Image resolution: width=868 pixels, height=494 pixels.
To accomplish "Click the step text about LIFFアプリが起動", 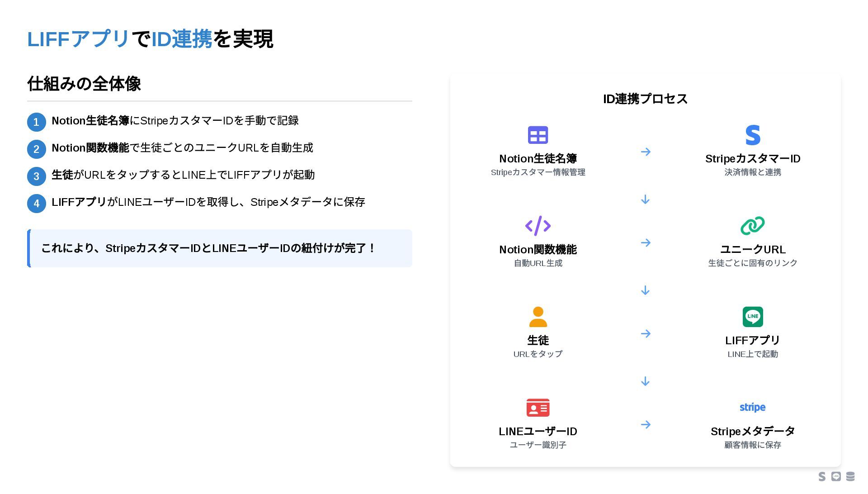I will (183, 175).
